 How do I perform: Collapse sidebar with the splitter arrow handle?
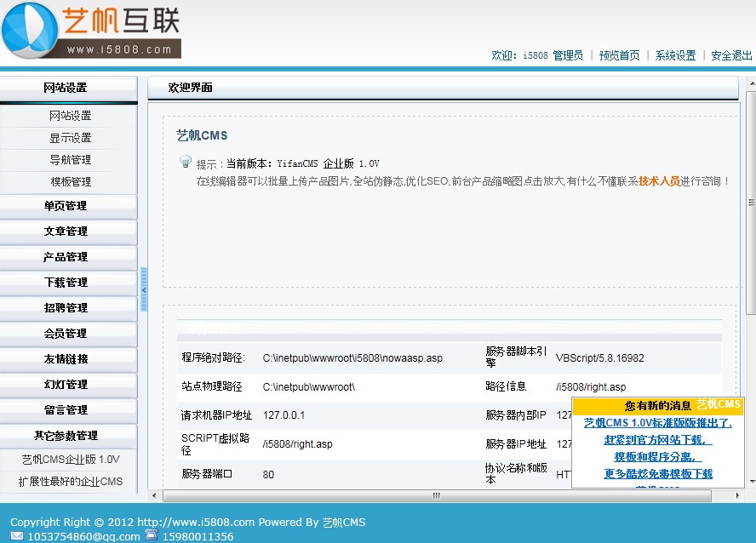[144, 289]
